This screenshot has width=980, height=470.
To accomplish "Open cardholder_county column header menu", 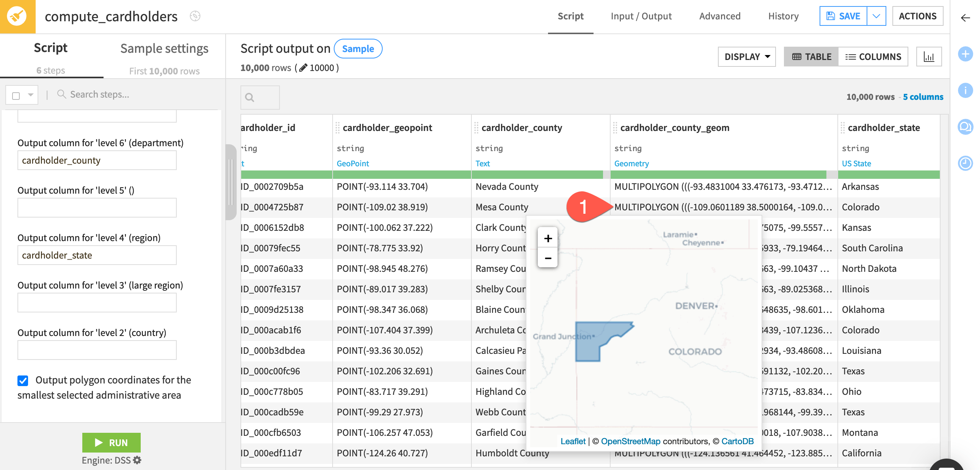I will click(521, 128).
